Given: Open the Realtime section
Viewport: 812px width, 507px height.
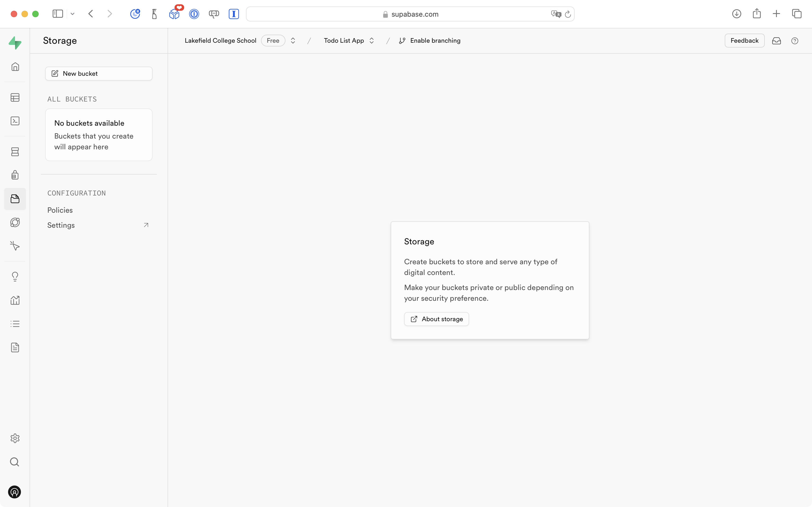Looking at the screenshot, I should 15,246.
